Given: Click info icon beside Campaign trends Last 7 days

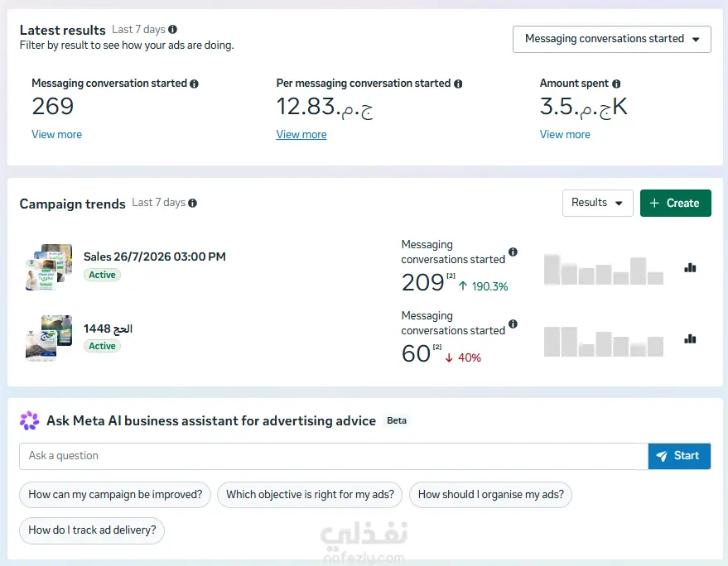Looking at the screenshot, I should (x=193, y=204).
